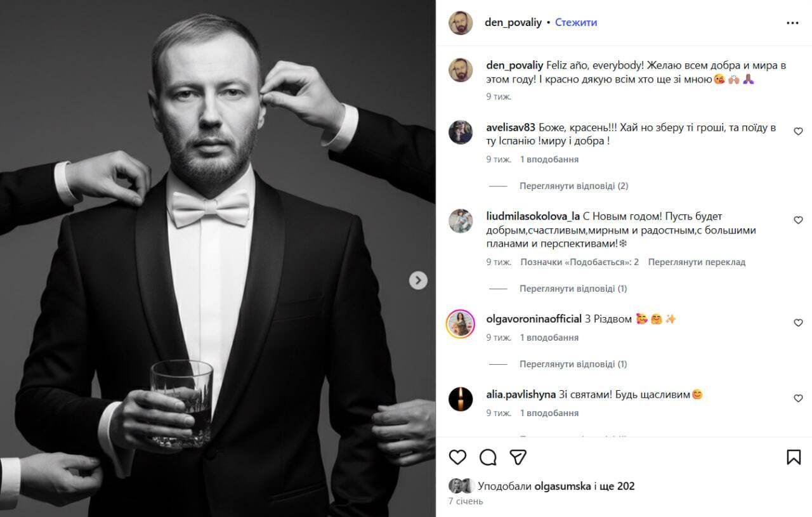Expand replies under liudmilasokolova_la's comment
812x517 pixels.
tap(573, 289)
